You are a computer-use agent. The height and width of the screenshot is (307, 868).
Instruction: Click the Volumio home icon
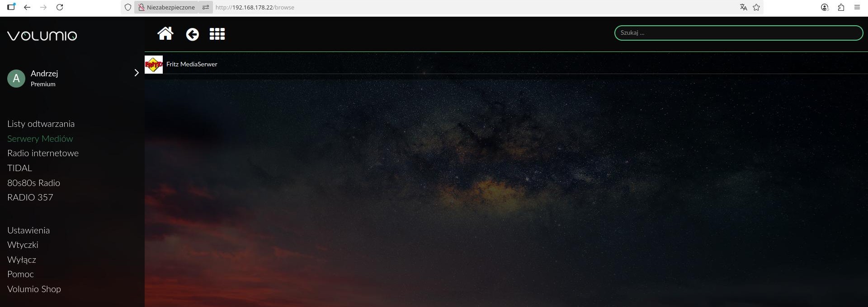(165, 34)
